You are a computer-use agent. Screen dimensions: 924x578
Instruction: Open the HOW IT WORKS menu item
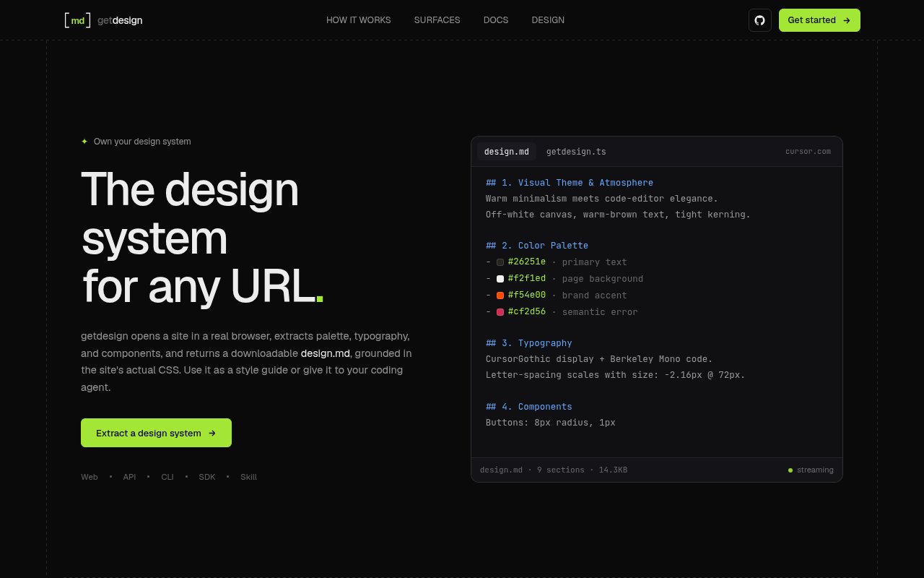click(359, 20)
